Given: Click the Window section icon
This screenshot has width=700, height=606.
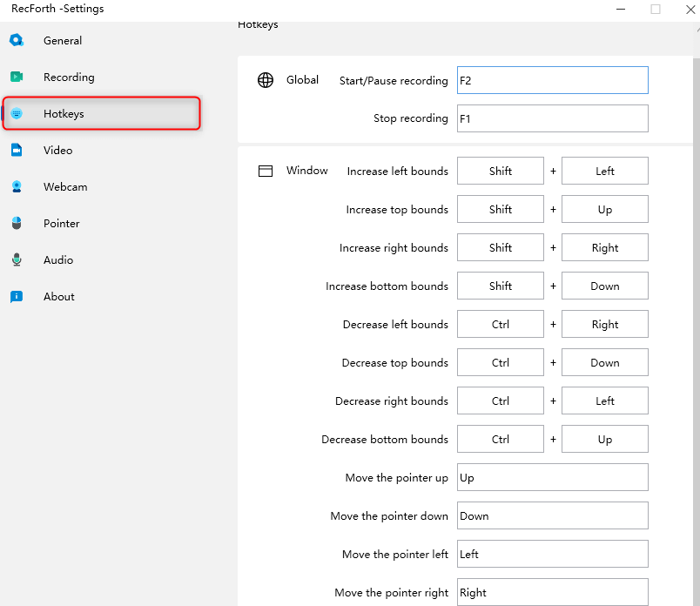Looking at the screenshot, I should click(266, 171).
